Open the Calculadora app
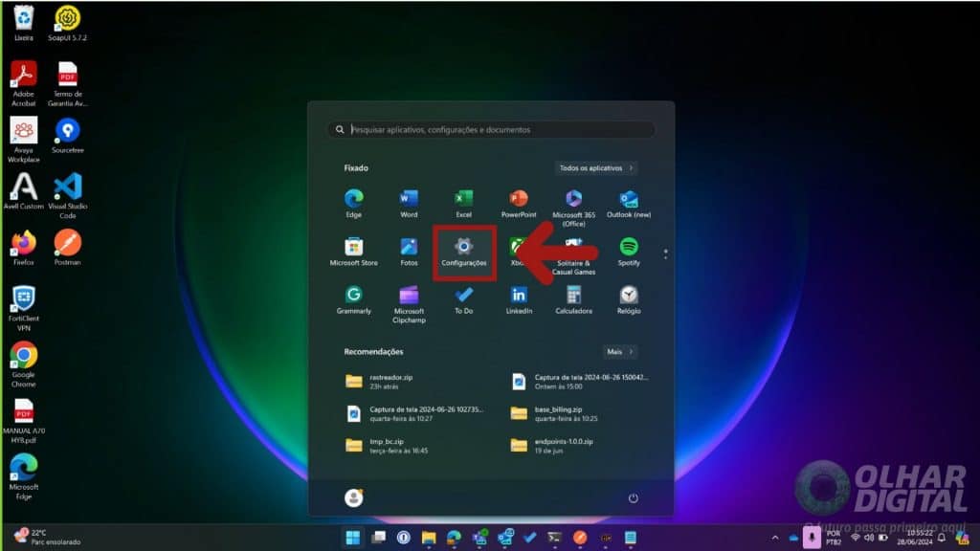The image size is (980, 551). tap(574, 299)
